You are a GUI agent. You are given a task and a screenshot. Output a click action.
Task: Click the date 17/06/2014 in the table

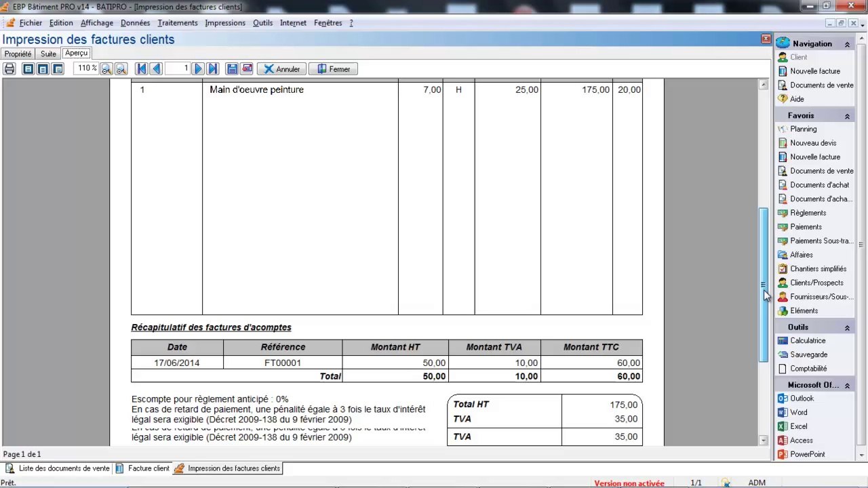tap(177, 363)
